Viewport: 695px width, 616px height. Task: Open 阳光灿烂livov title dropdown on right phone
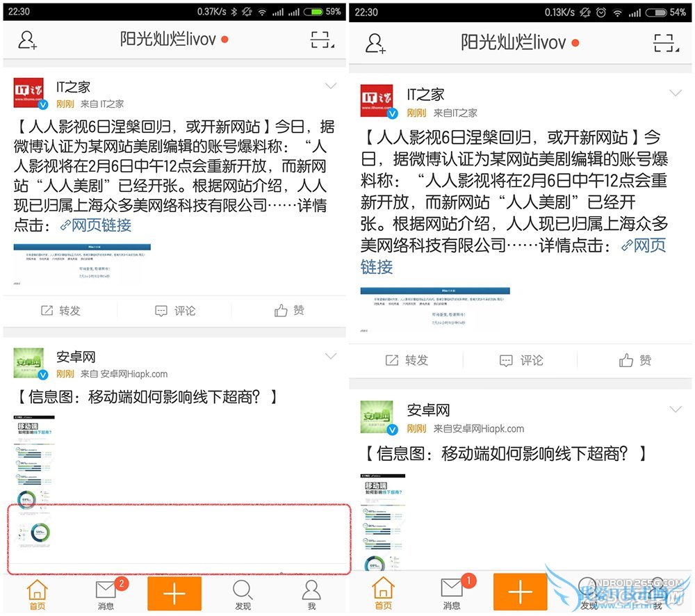click(x=520, y=42)
